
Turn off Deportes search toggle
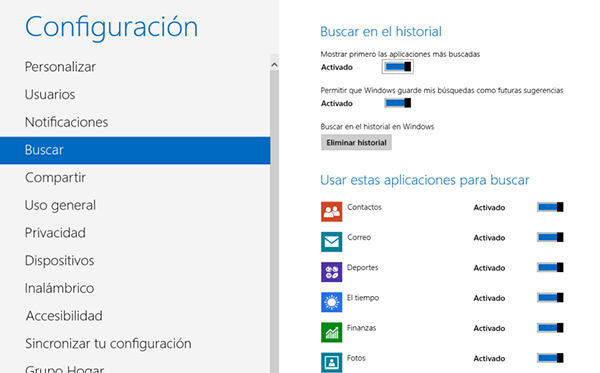(x=550, y=267)
